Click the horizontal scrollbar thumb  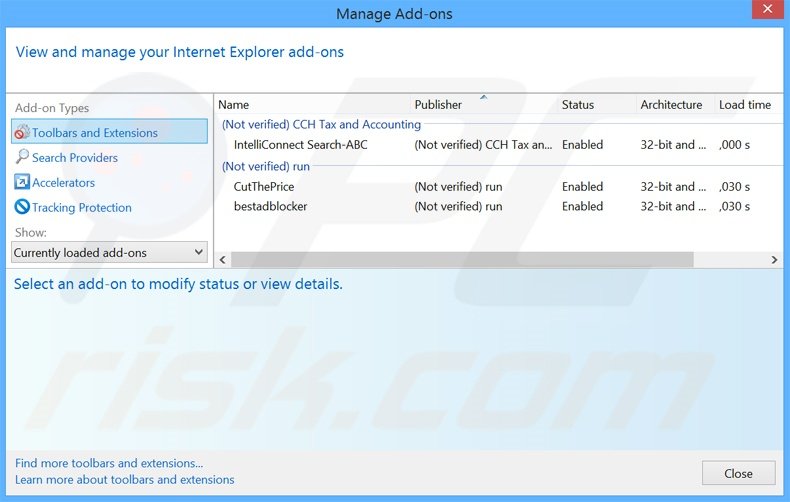pyautogui.click(x=462, y=260)
